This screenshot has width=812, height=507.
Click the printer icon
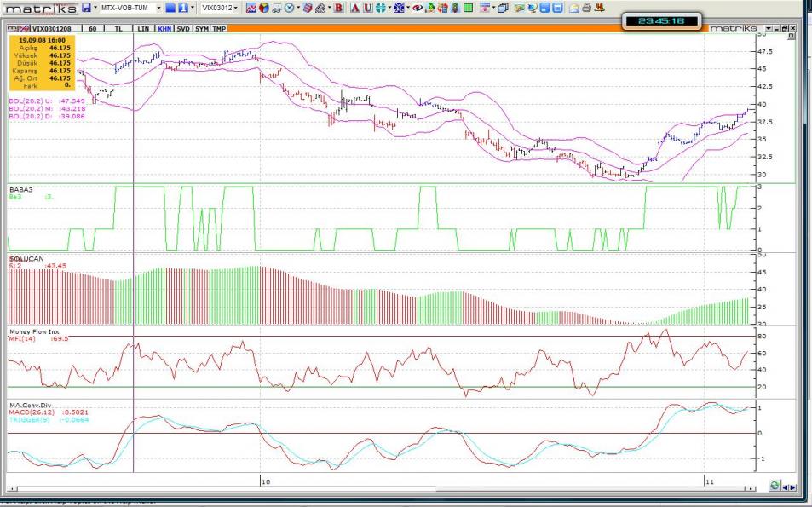click(x=586, y=8)
